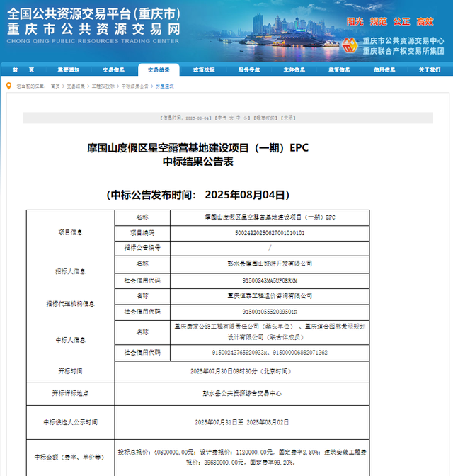Click the 开标时间 row header
This screenshot has height=476, width=453.
pos(70,371)
